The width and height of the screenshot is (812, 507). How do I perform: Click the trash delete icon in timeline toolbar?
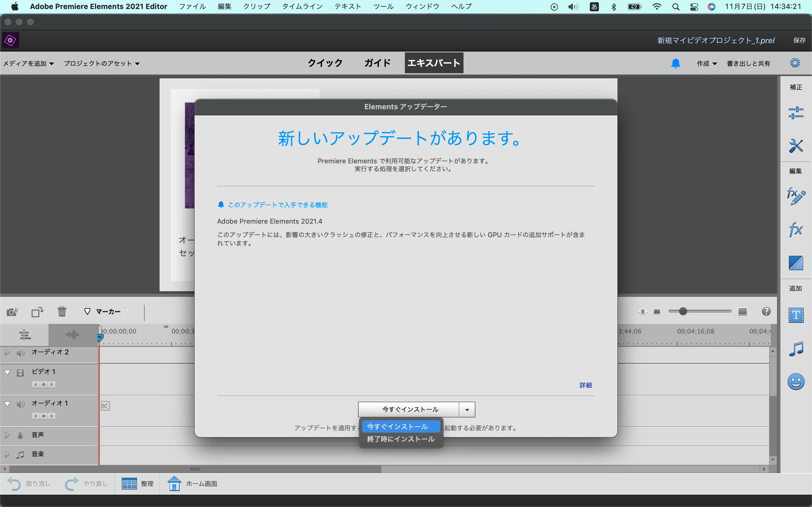[62, 312]
